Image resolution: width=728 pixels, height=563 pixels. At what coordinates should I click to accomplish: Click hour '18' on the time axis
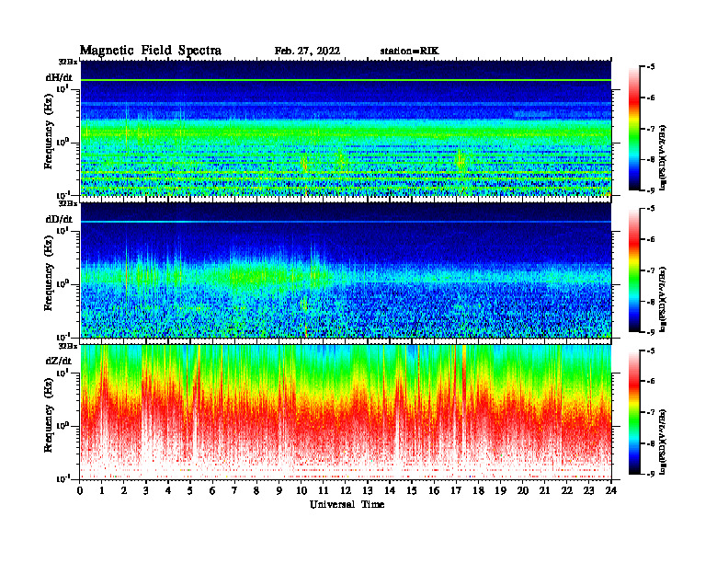[x=478, y=490]
